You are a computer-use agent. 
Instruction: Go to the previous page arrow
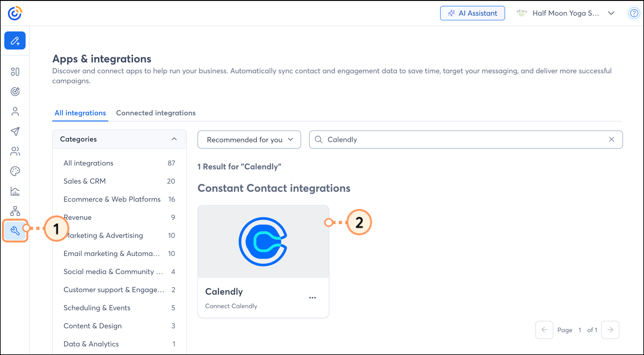pos(544,330)
